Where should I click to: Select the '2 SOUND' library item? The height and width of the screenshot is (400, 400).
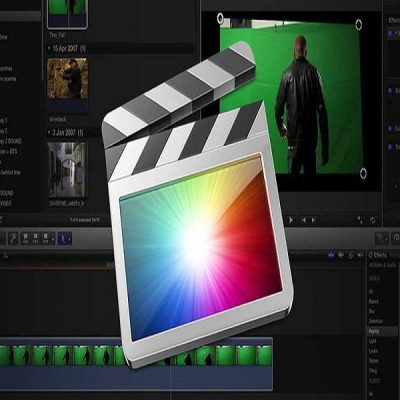(11, 141)
